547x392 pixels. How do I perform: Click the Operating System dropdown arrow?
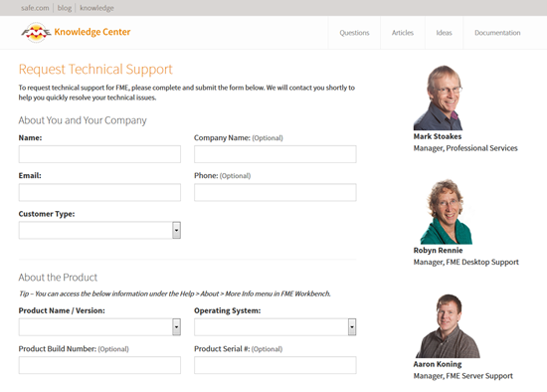tap(352, 327)
